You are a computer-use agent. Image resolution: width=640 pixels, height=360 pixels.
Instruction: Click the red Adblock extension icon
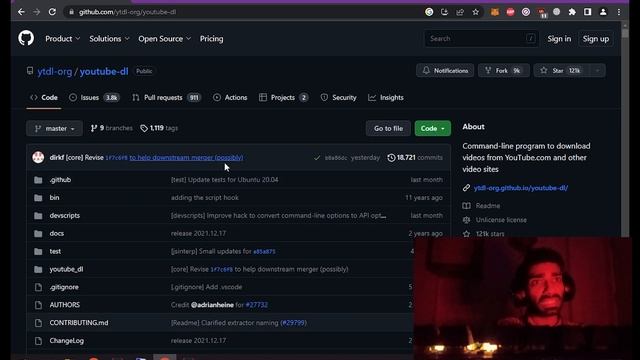(510, 12)
